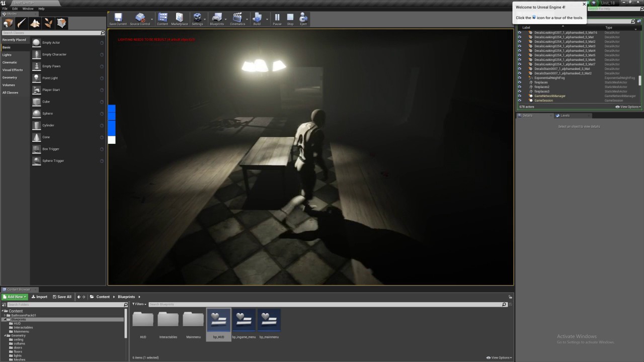Stop the play session
This screenshot has height=362, width=644.
(x=290, y=19)
